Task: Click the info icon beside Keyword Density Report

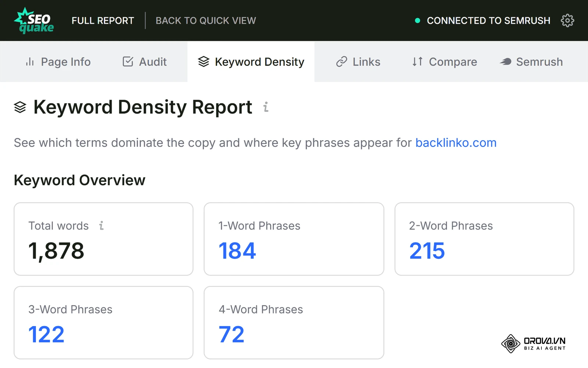Action: tap(266, 107)
